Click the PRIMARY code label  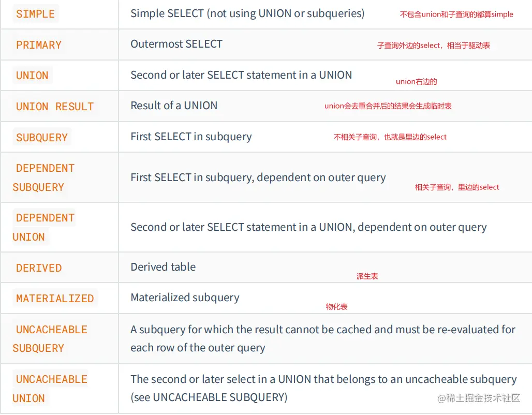pyautogui.click(x=39, y=45)
